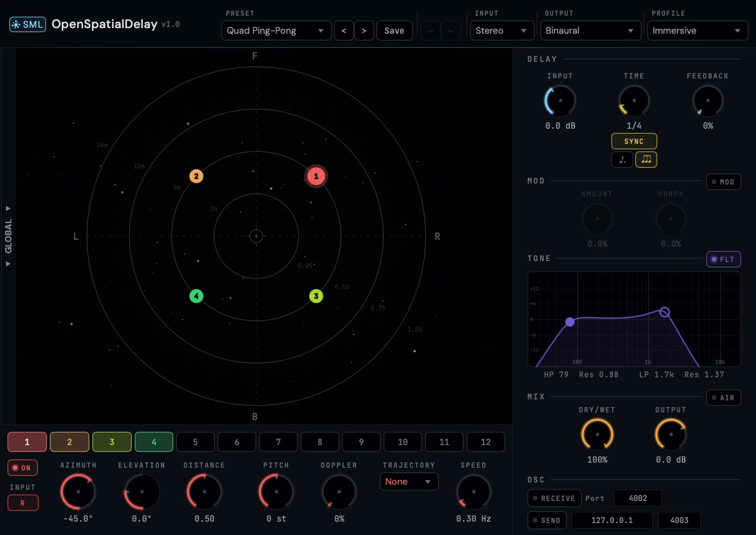Click the trajectory SPEED knob
The width and height of the screenshot is (756, 535).
(x=474, y=492)
